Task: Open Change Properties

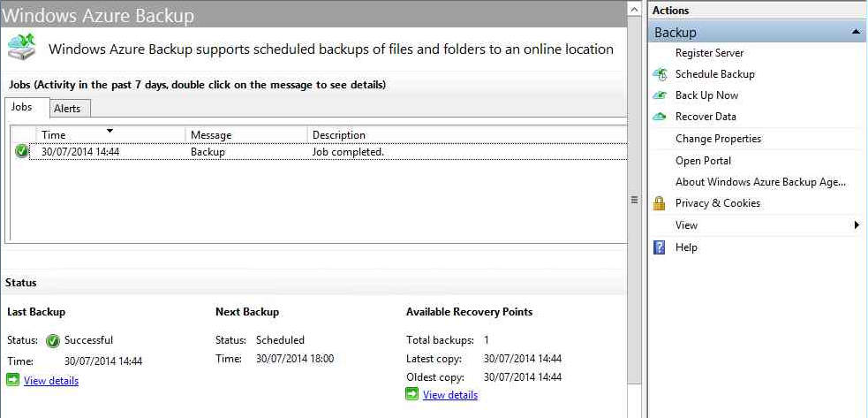Action: click(718, 139)
